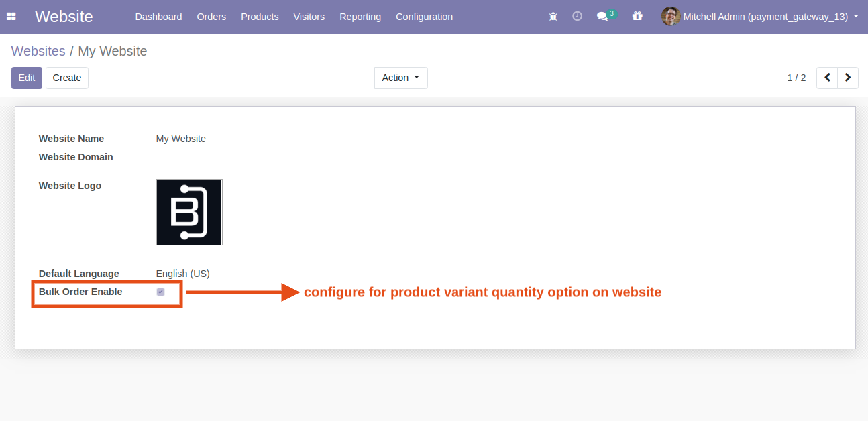Image resolution: width=868 pixels, height=421 pixels.
Task: Open the Configuration menu
Action: [424, 17]
